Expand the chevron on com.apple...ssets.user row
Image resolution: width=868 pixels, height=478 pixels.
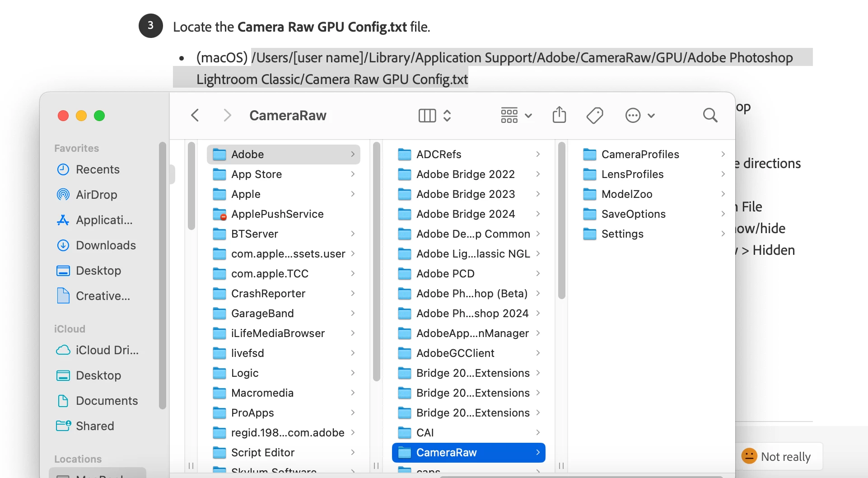tap(353, 253)
